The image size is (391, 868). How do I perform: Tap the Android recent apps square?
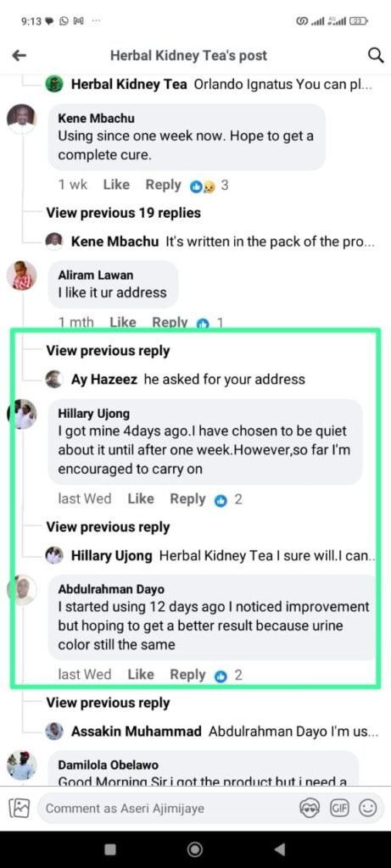(x=110, y=849)
